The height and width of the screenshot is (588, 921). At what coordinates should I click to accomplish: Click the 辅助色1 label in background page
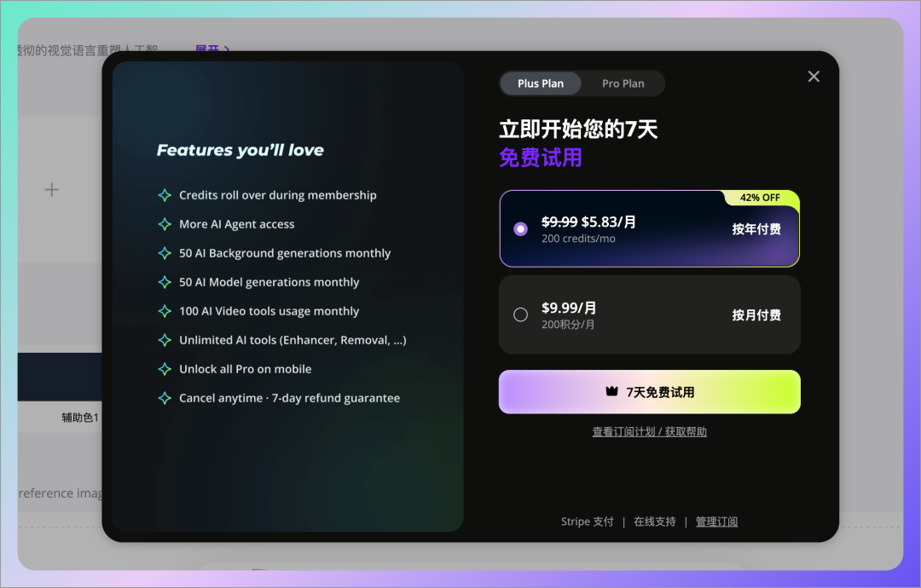pyautogui.click(x=80, y=418)
